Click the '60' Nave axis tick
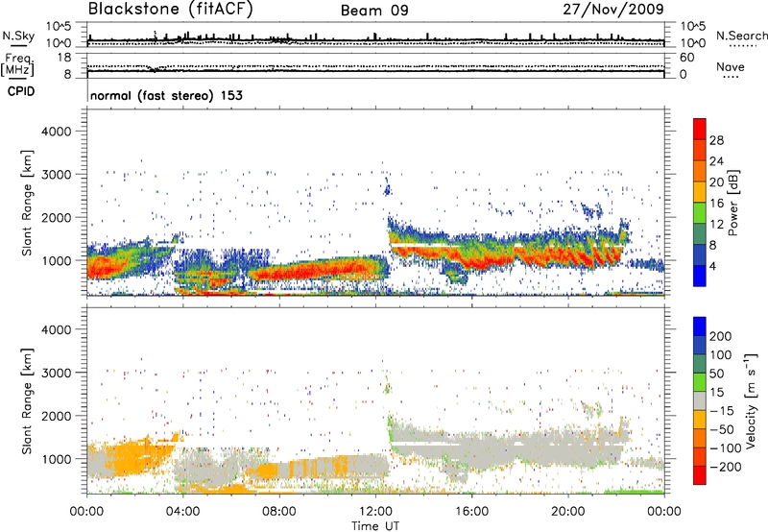Screen dimensions: 768x532 coord(686,58)
